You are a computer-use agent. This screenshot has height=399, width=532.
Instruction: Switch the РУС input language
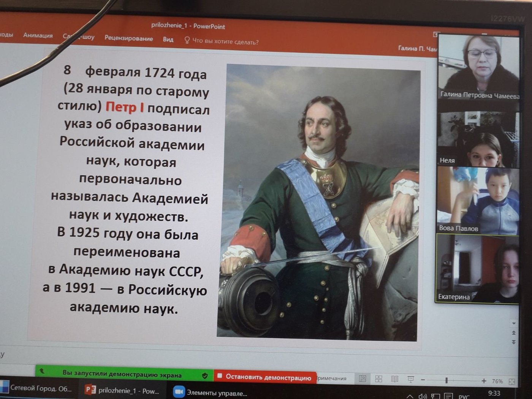coord(464,397)
